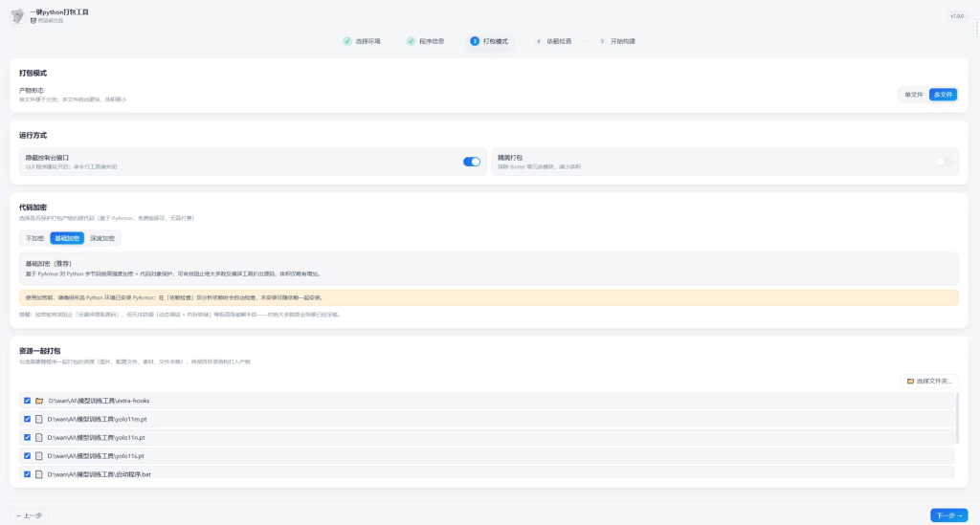Click the 产物形态 label
This screenshot has height=525, width=980.
(x=32, y=91)
